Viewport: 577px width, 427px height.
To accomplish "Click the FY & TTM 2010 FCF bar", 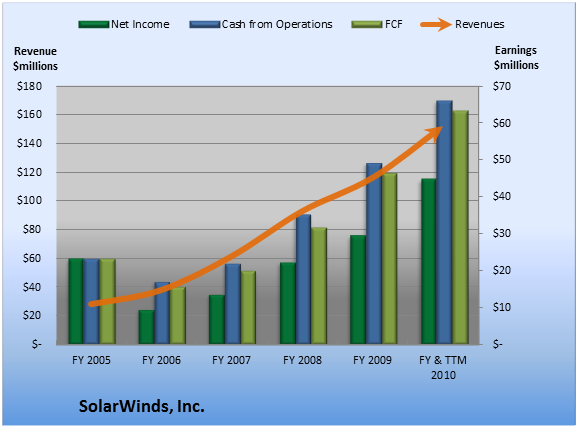I will 461,227.
